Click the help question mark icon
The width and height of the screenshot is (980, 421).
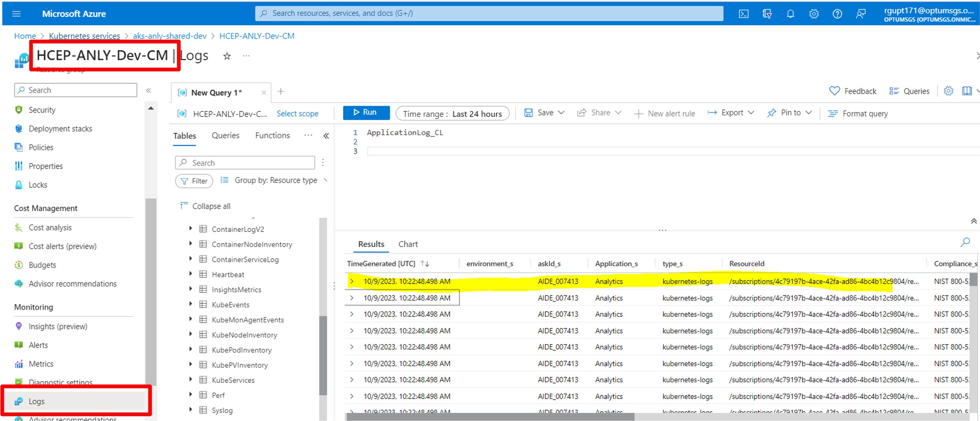tap(837, 14)
